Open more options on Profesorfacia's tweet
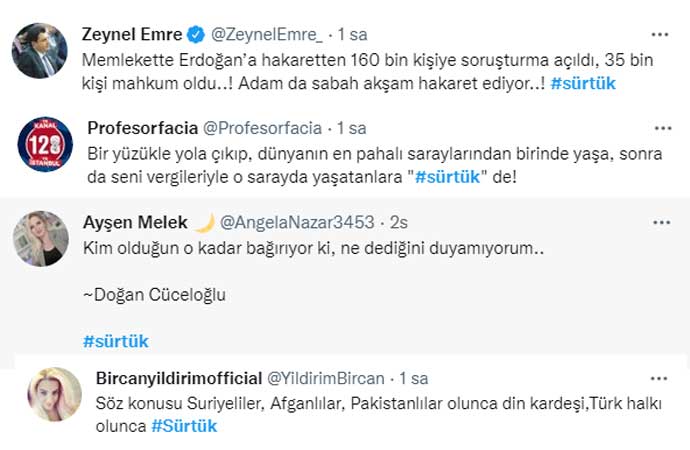690x450 pixels. point(662,128)
